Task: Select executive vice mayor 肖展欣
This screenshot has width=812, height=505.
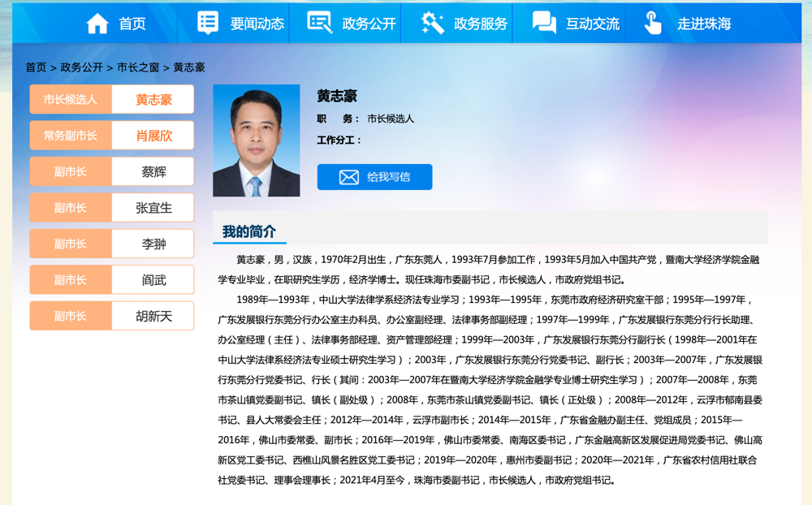Action: [153, 136]
